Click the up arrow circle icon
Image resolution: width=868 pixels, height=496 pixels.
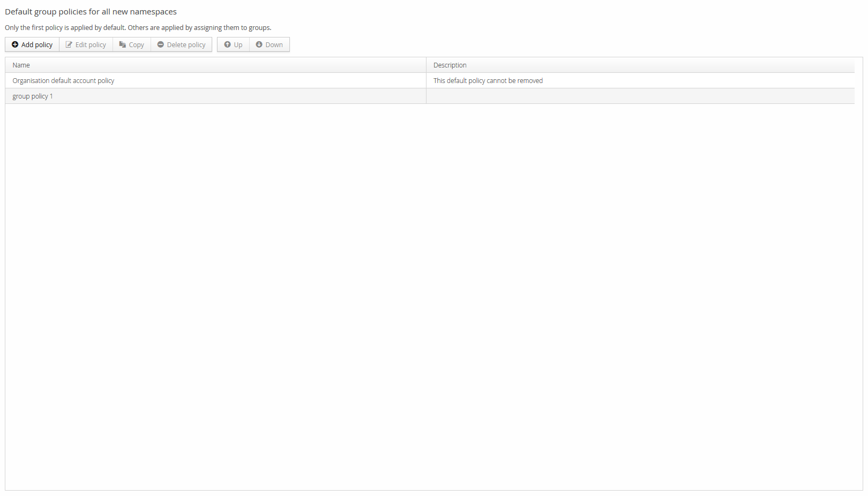[x=227, y=45]
